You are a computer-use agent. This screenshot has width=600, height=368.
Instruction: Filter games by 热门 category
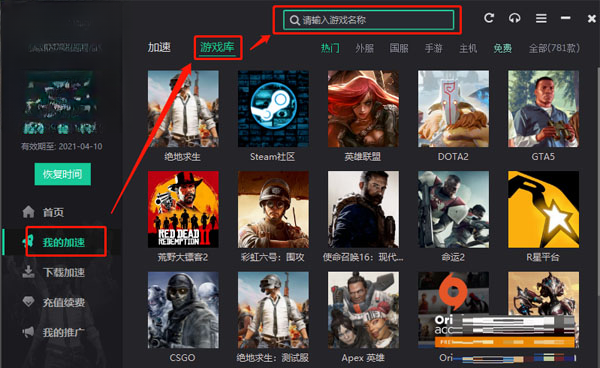(330, 48)
